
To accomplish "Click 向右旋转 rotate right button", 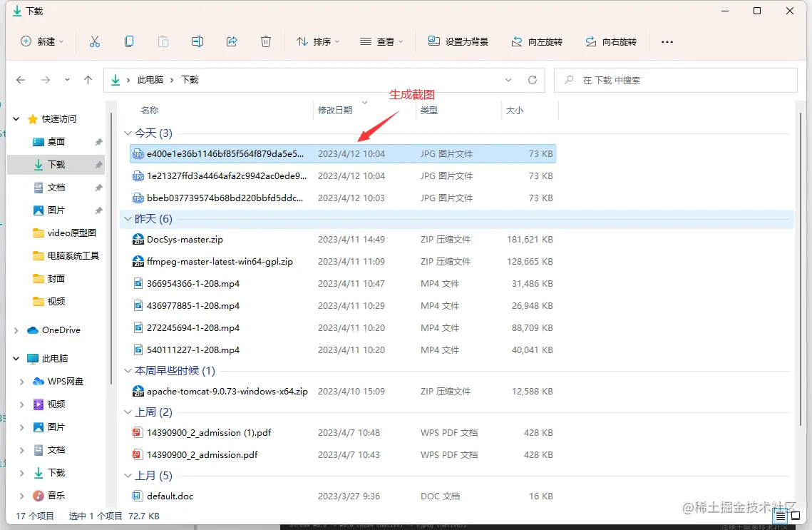I will tap(610, 41).
